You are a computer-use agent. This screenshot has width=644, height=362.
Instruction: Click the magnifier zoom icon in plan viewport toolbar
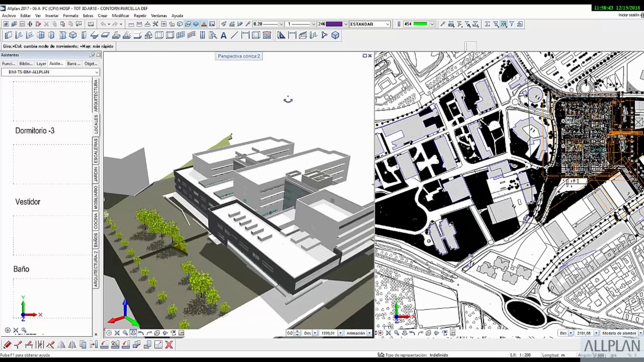point(396,333)
